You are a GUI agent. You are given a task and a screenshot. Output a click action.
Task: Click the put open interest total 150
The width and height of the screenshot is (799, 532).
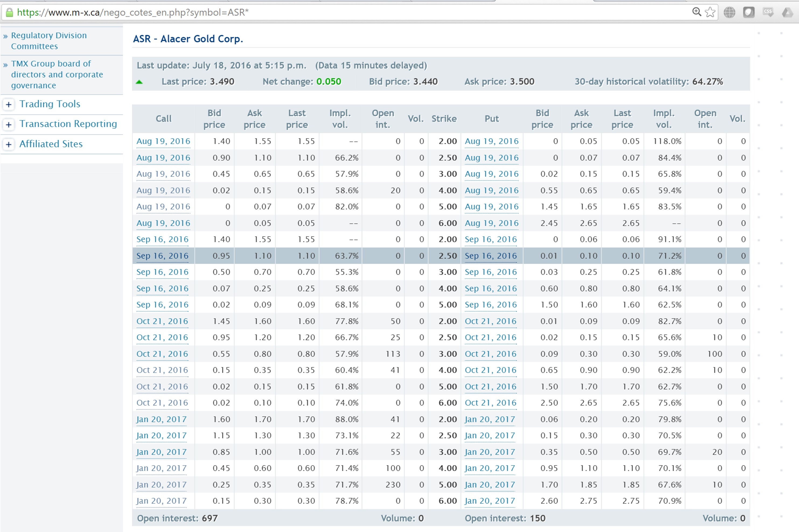point(538,518)
